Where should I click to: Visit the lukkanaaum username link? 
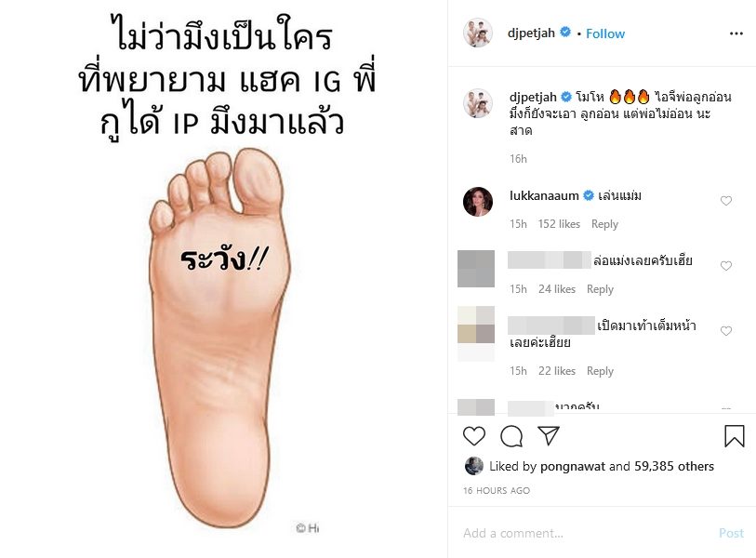tap(544, 196)
